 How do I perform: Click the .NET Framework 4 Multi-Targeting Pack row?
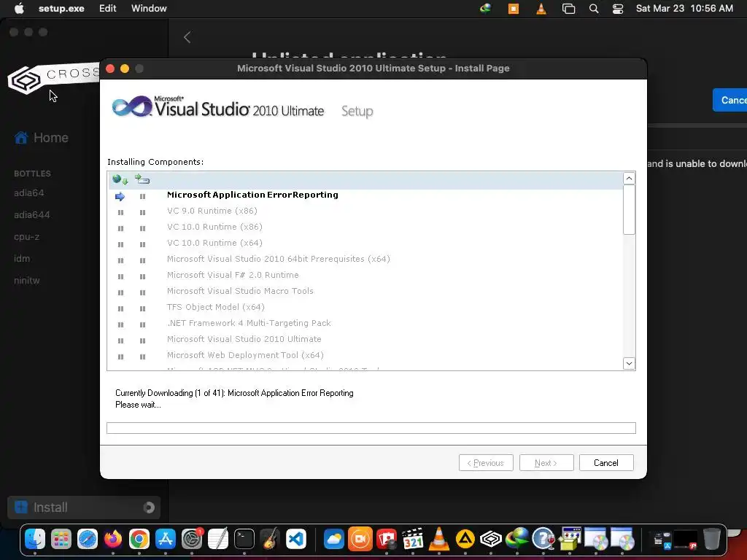[x=249, y=323]
